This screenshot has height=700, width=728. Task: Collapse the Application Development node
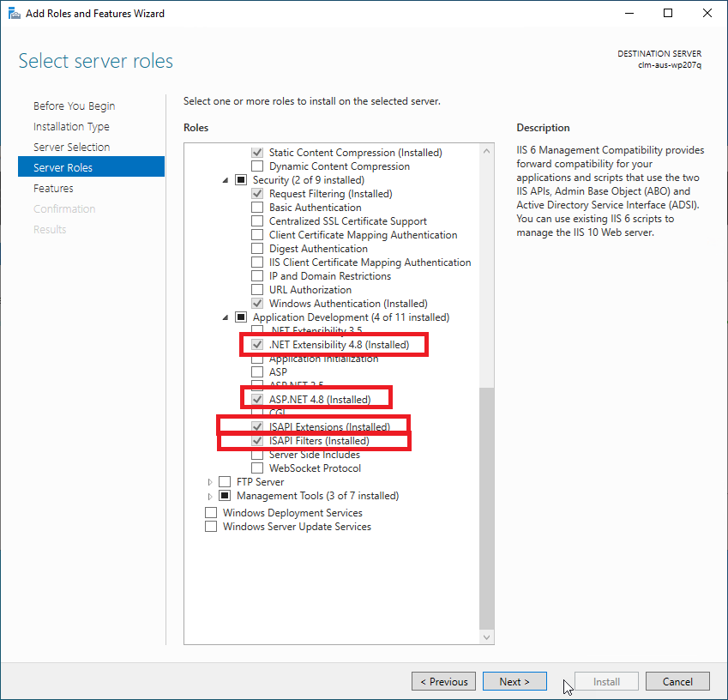coord(226,317)
